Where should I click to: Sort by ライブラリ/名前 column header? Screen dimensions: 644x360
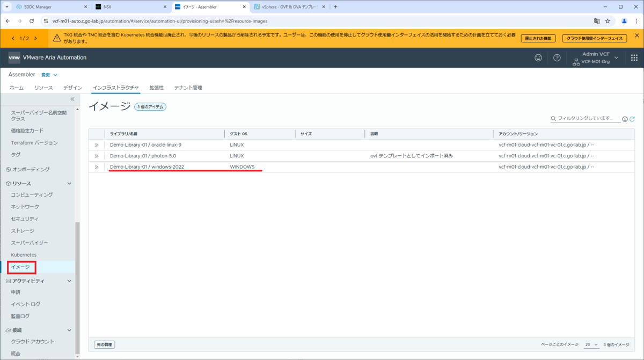click(x=124, y=133)
